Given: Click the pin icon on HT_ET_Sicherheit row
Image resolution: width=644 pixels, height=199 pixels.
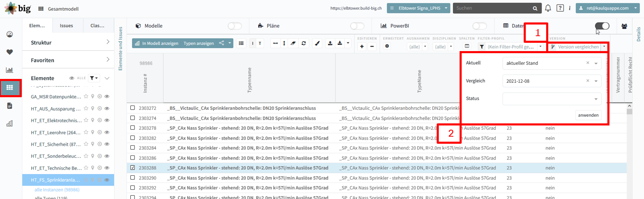Looking at the screenshot, I should [x=93, y=145].
